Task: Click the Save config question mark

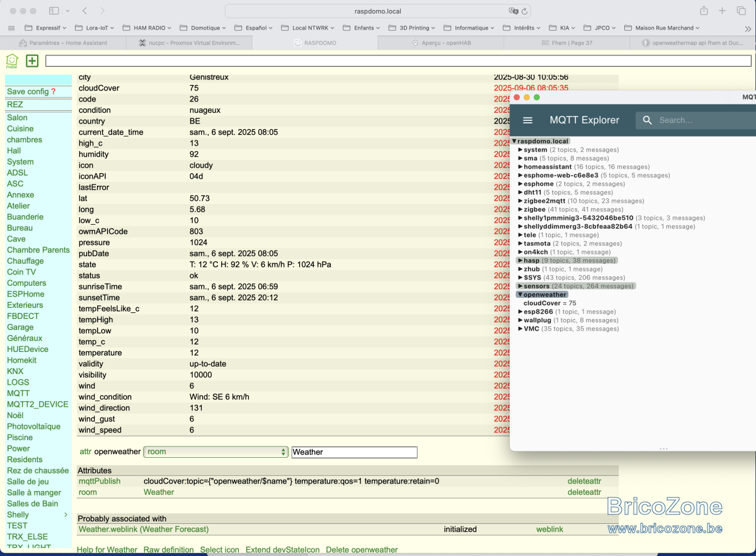Action: point(54,91)
